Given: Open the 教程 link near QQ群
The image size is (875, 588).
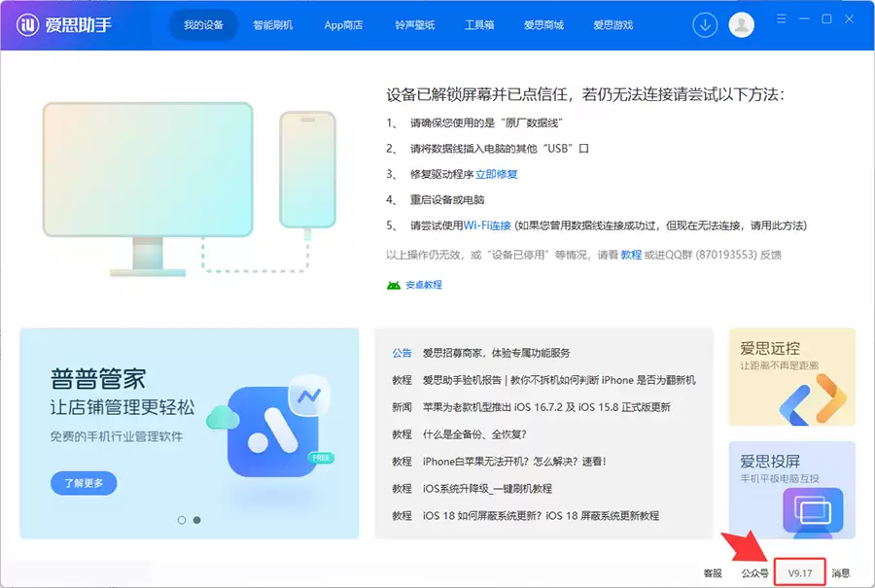Looking at the screenshot, I should pyautogui.click(x=631, y=255).
